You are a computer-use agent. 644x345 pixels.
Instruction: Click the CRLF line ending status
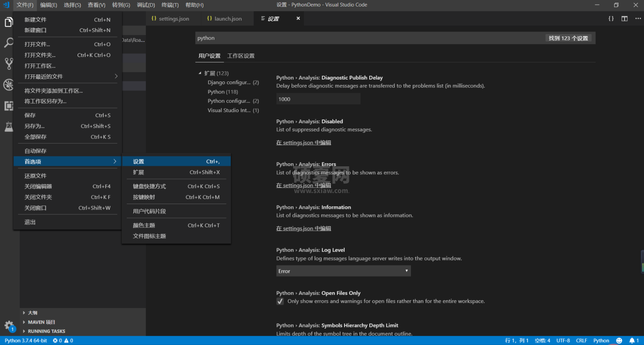pos(581,341)
